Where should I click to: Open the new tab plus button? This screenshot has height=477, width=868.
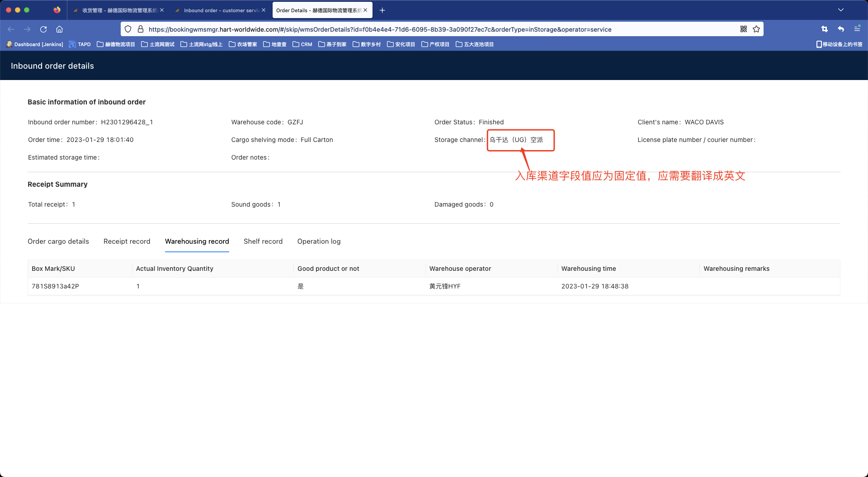pyautogui.click(x=382, y=10)
